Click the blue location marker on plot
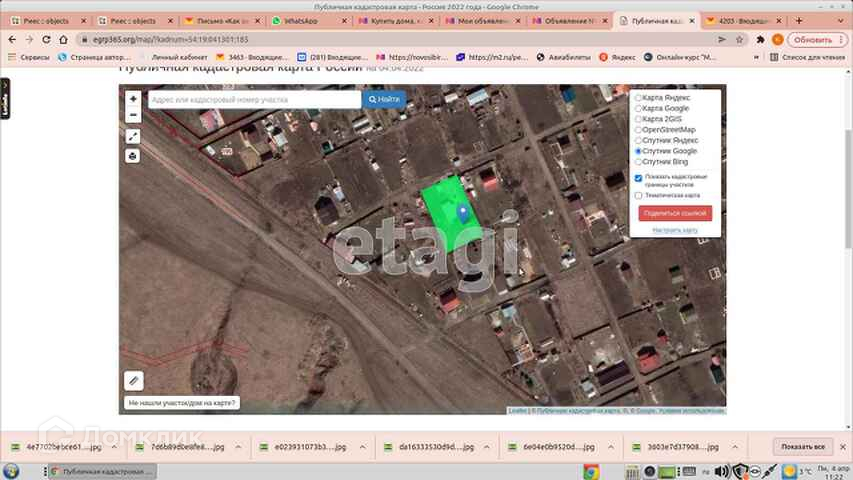 [462, 211]
